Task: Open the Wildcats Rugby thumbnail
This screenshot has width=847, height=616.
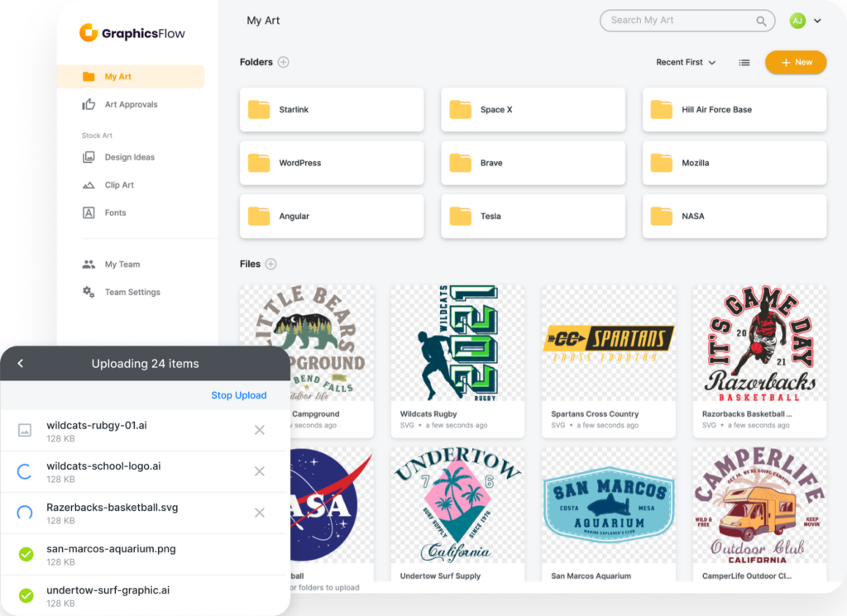Action: pyautogui.click(x=457, y=343)
